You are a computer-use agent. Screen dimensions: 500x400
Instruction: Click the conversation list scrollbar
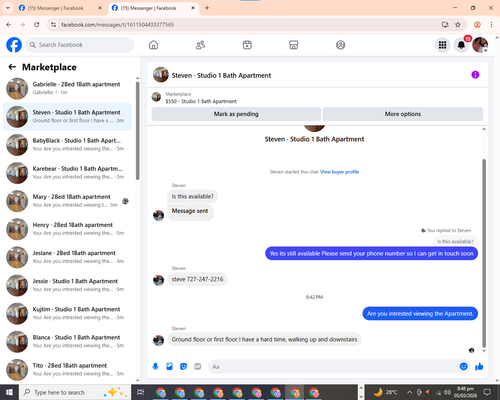click(137, 131)
